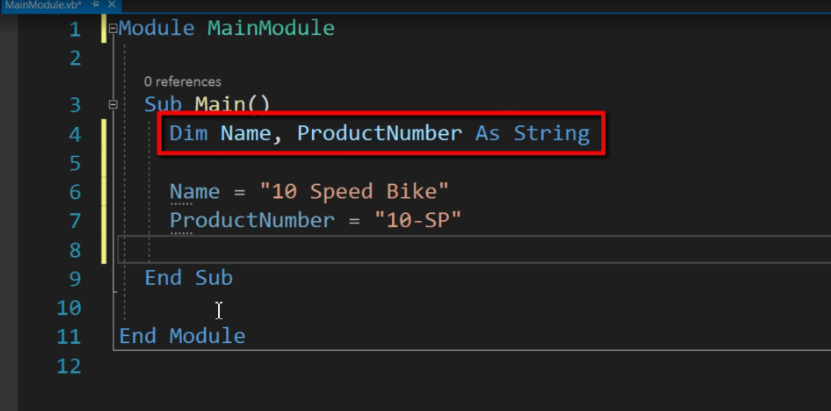The width and height of the screenshot is (831, 411).
Task: Click the MainModule identifier on line 1
Action: coord(271,28)
